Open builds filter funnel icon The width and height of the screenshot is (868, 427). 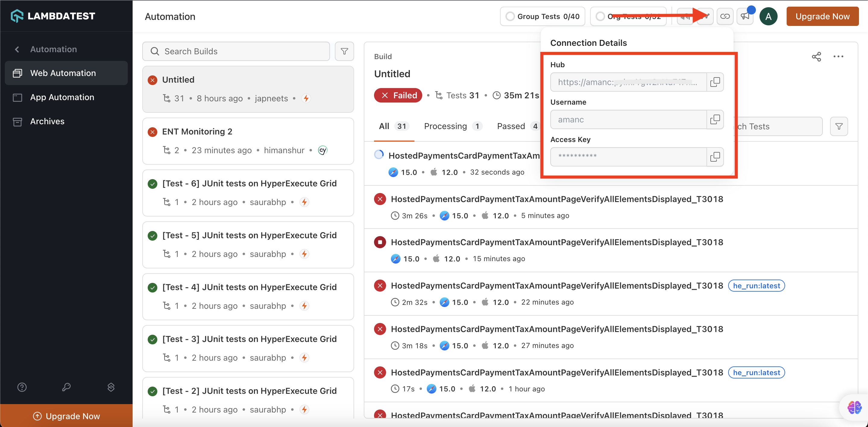click(x=344, y=51)
